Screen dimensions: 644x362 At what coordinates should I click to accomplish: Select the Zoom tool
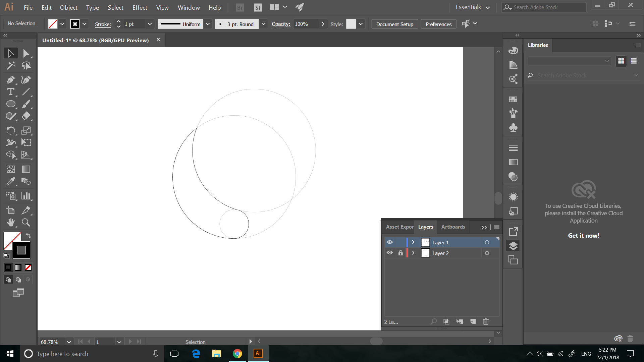(x=26, y=223)
